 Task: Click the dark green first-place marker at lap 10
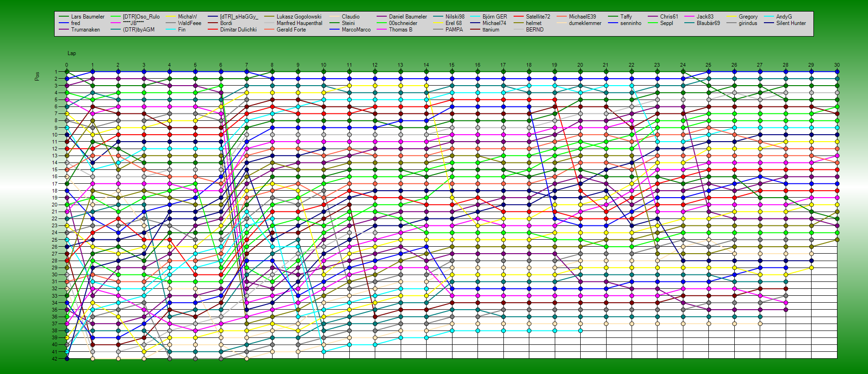click(323, 72)
